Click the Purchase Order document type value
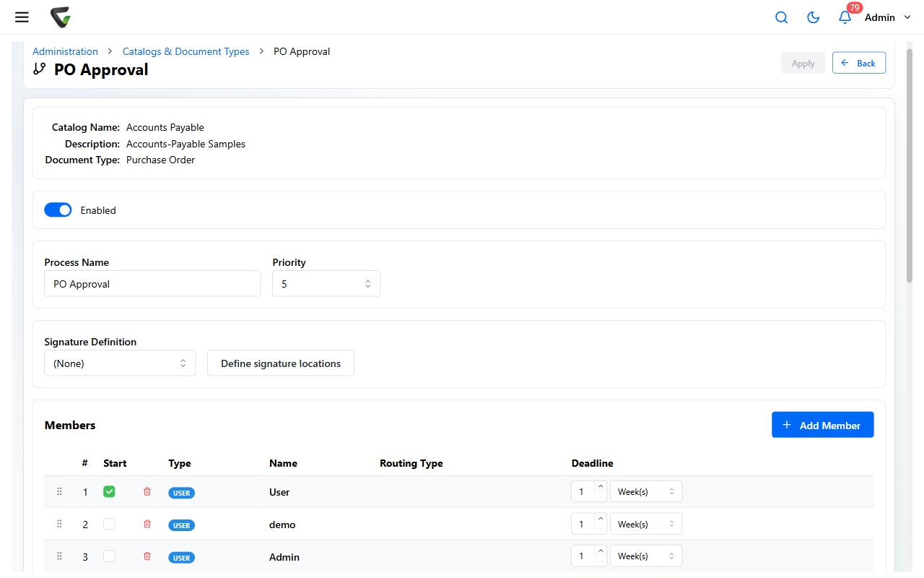The width and height of the screenshot is (924, 578). point(160,160)
